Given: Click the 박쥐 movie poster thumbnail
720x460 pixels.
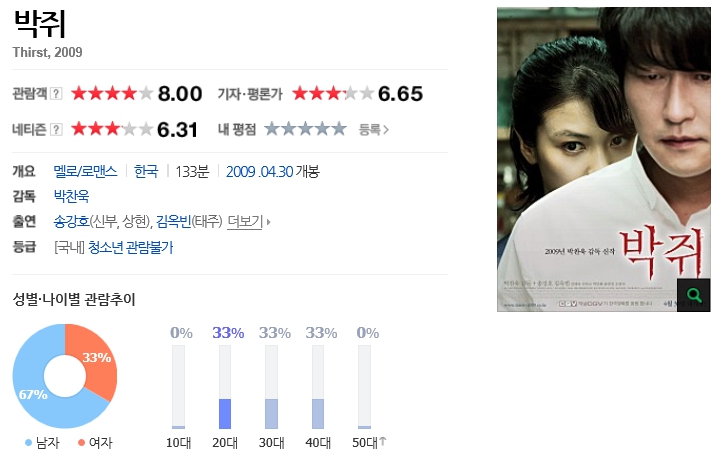Looking at the screenshot, I should (604, 159).
